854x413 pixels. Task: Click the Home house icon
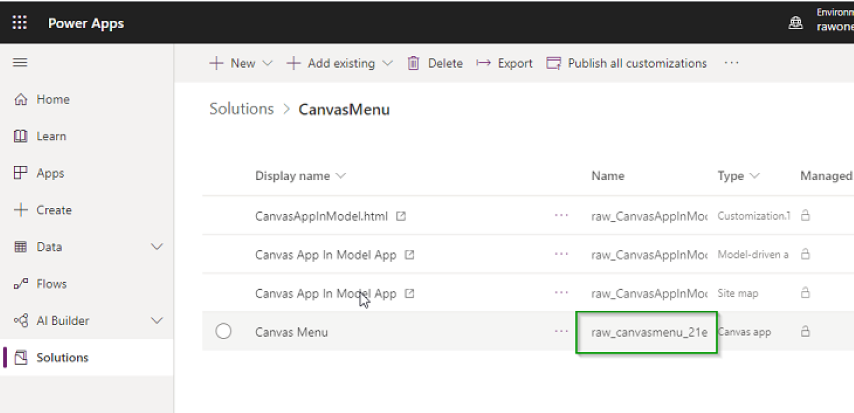[21, 99]
